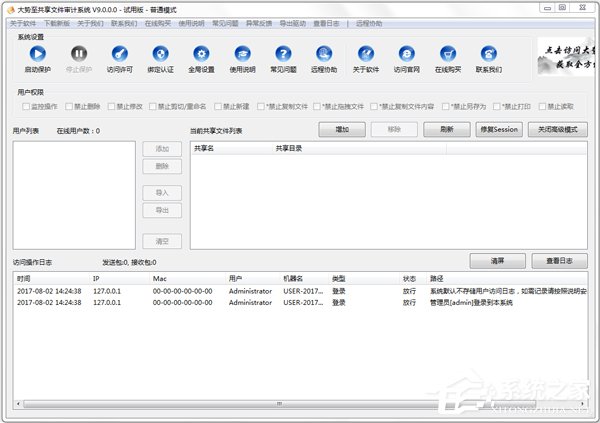600x423 pixels.
Task: Click the 清屏 button
Action: point(497,261)
